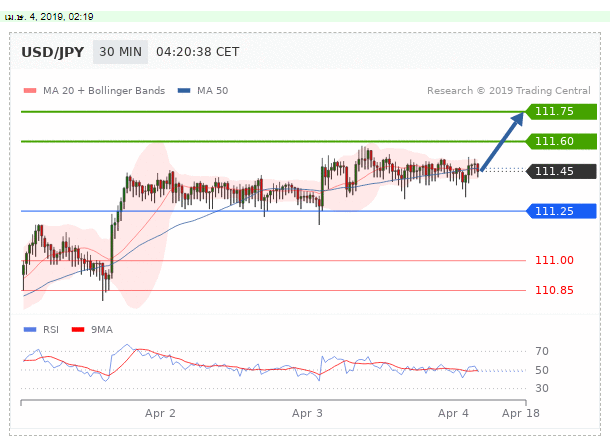Click the 111.75 green resistance tag
The height and width of the screenshot is (441, 610).
[x=561, y=112]
